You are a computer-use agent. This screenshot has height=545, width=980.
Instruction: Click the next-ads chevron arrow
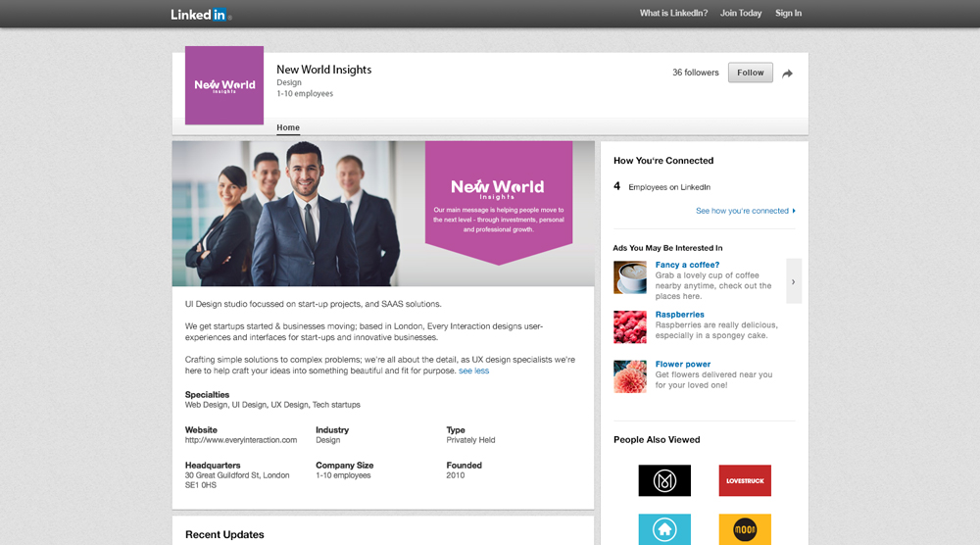click(x=794, y=281)
